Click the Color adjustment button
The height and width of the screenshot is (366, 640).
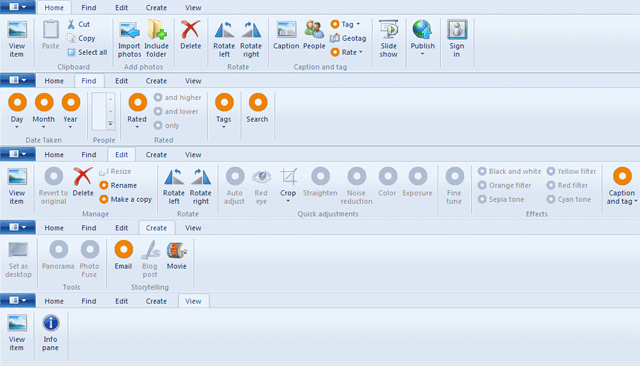[x=387, y=182]
